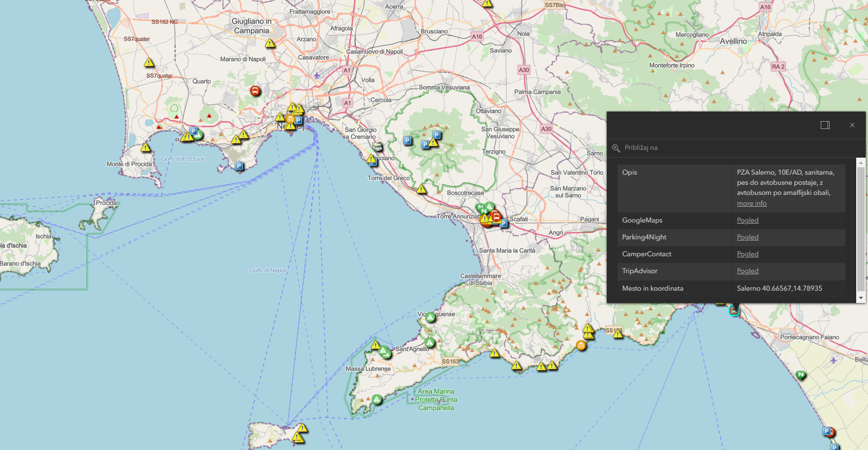Open CamperContact Pogled link
Viewport: 868px width, 450px height.
(x=748, y=254)
